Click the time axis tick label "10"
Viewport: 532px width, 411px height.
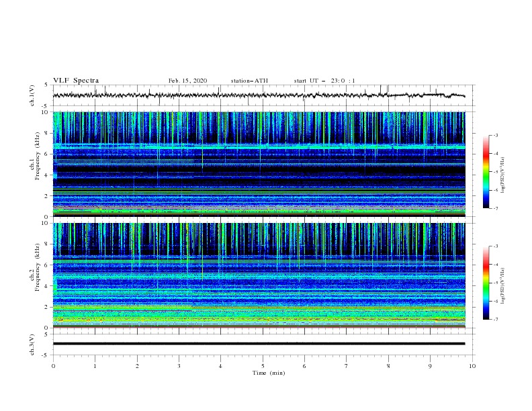(x=472, y=366)
